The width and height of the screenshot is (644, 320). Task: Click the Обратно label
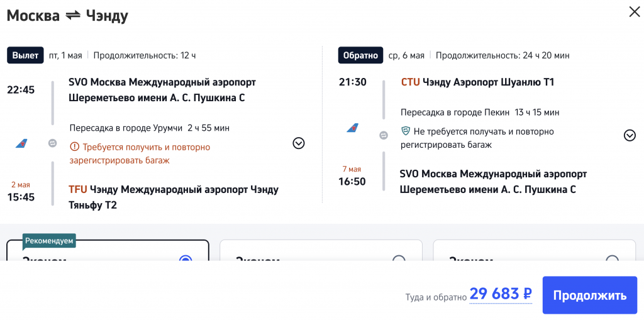[x=360, y=55]
